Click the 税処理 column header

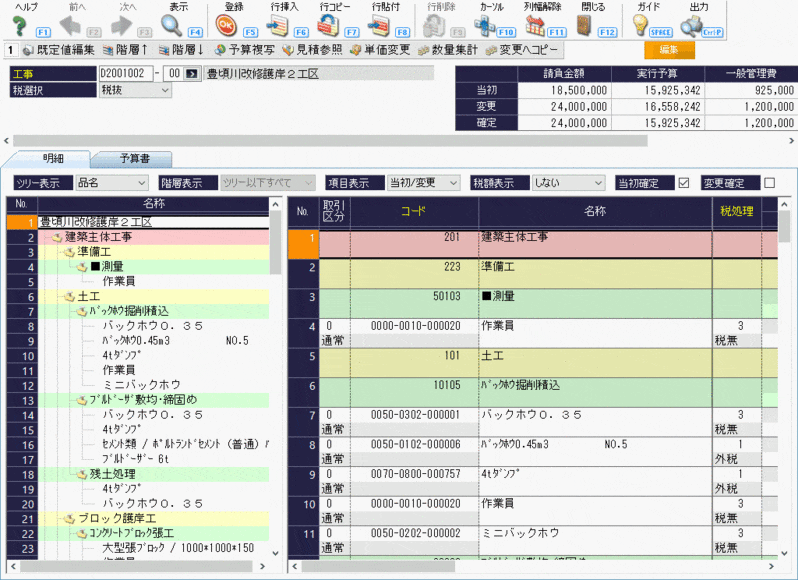[x=736, y=212]
